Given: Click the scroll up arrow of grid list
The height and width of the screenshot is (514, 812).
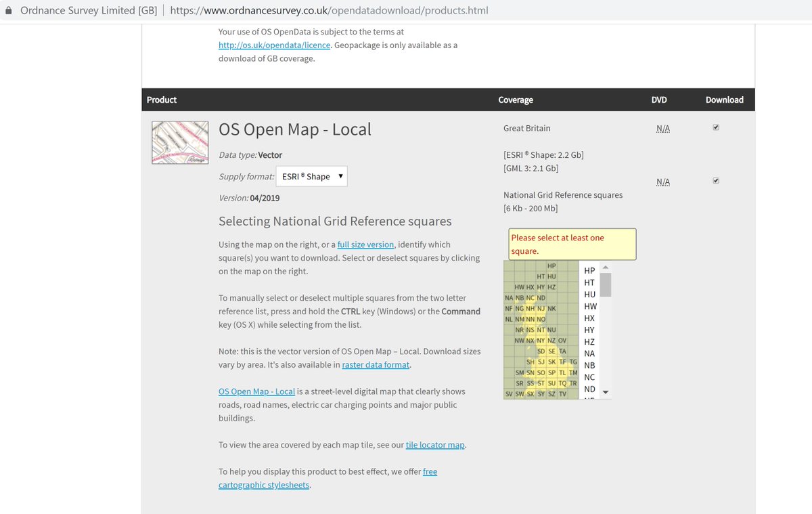Looking at the screenshot, I should tap(606, 267).
